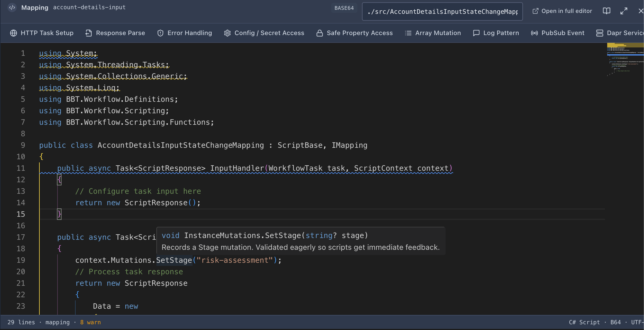
Task: Insert the Log Pattern snippet
Action: tap(496, 33)
